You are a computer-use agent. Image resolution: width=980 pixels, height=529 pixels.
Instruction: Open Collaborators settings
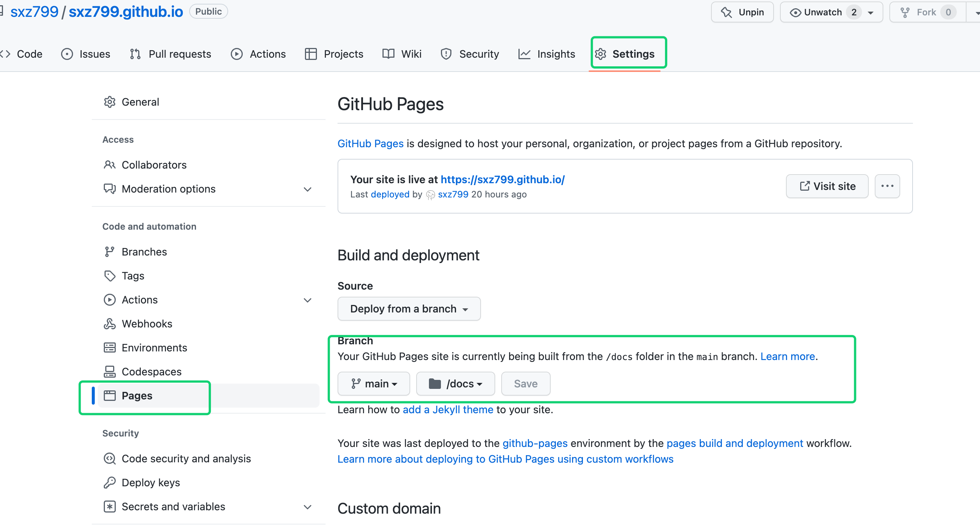coord(208,165)
